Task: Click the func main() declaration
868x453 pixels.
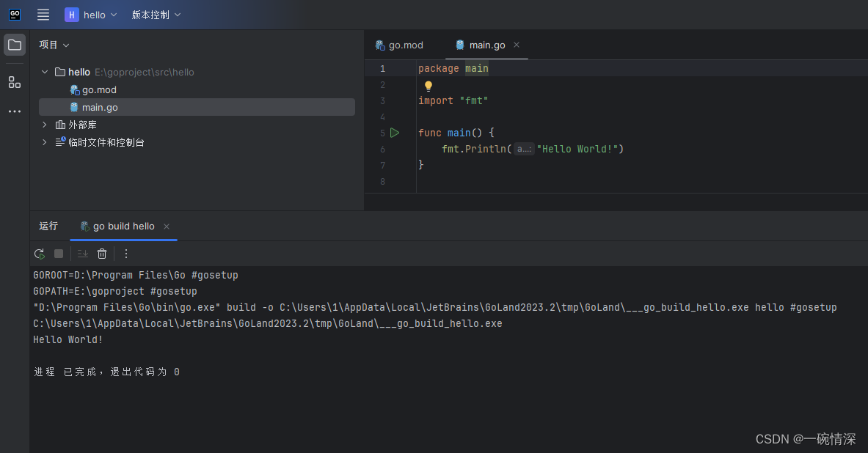Action: coord(456,133)
